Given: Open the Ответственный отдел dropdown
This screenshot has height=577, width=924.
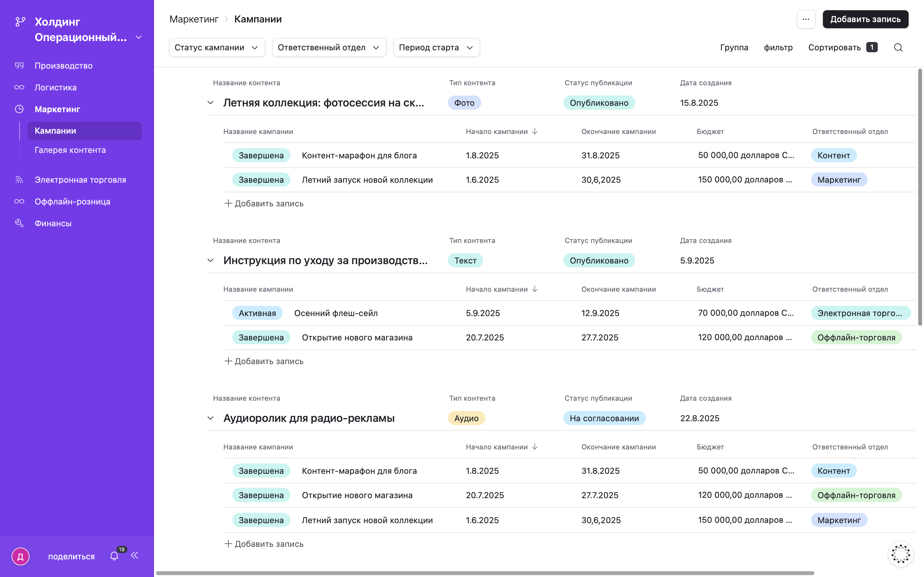Looking at the screenshot, I should [x=329, y=47].
